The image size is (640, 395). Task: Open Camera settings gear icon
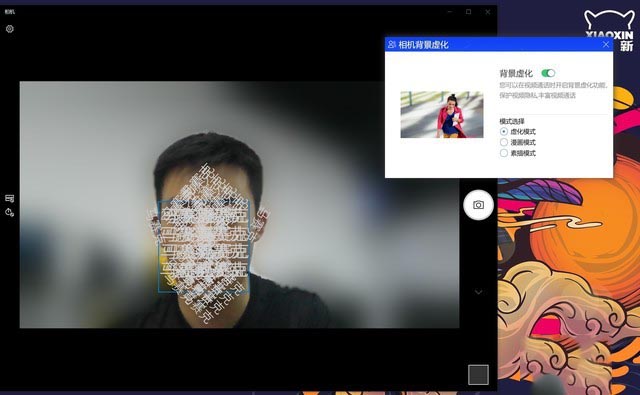coord(9,29)
